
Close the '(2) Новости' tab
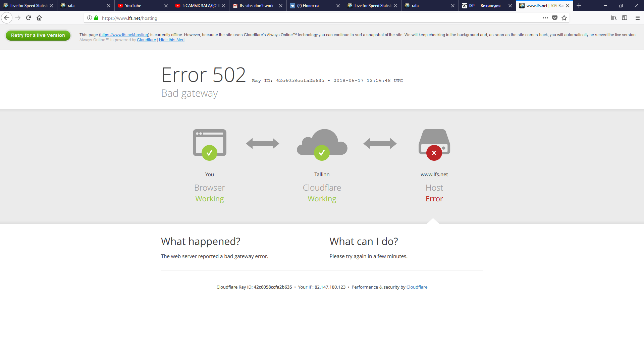click(x=338, y=6)
